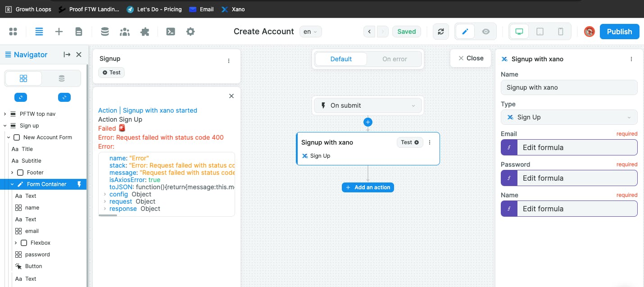Screen dimensions: 644x287
Task: Expand the PFTW top nav tree item
Action: click(x=5, y=114)
